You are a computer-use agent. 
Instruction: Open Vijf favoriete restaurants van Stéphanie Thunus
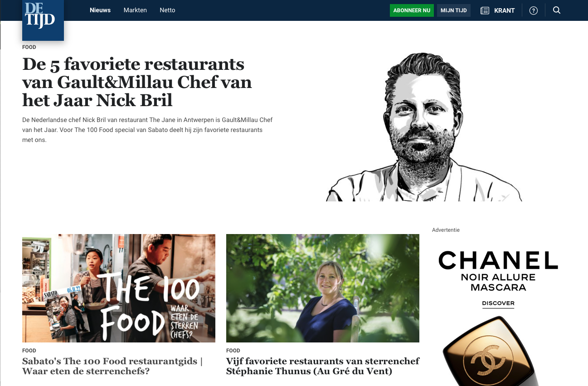pos(323,366)
